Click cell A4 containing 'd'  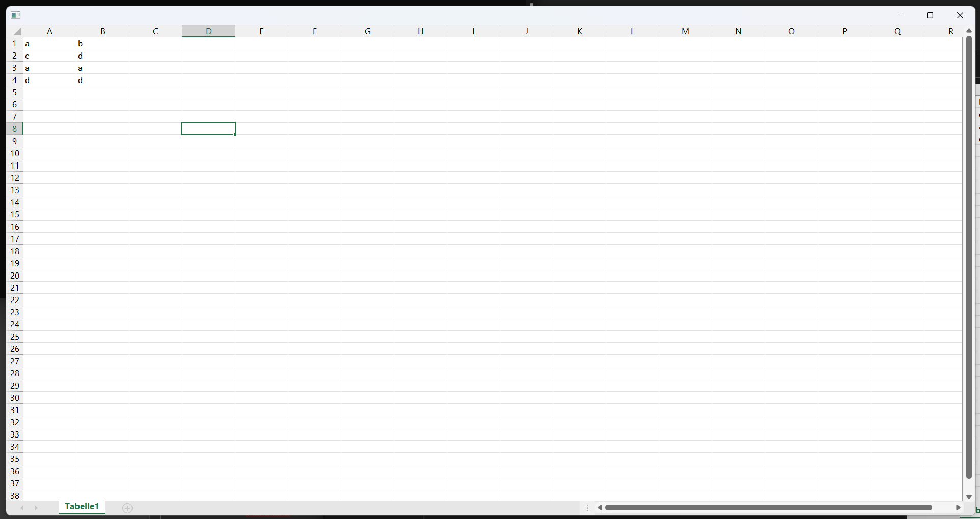pyautogui.click(x=50, y=80)
